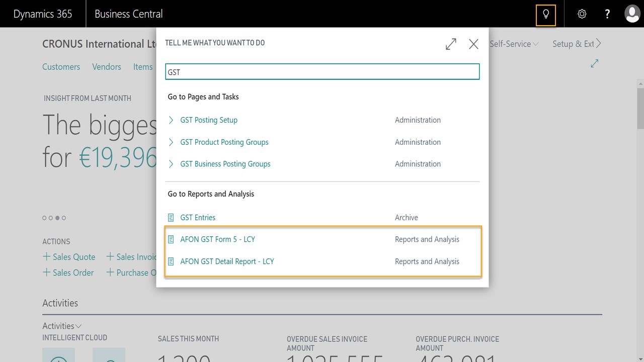Screen dimensions: 644x362
Task: Expand the Self-Service menu
Action: click(514, 44)
